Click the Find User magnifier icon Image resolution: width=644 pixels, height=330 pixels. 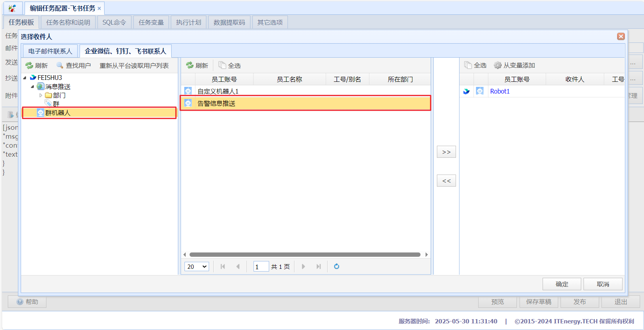60,65
